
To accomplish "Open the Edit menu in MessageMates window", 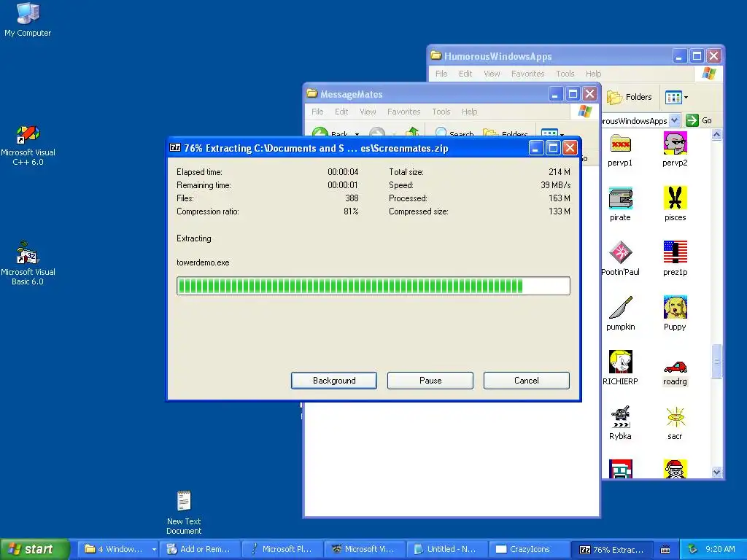I will 341,112.
